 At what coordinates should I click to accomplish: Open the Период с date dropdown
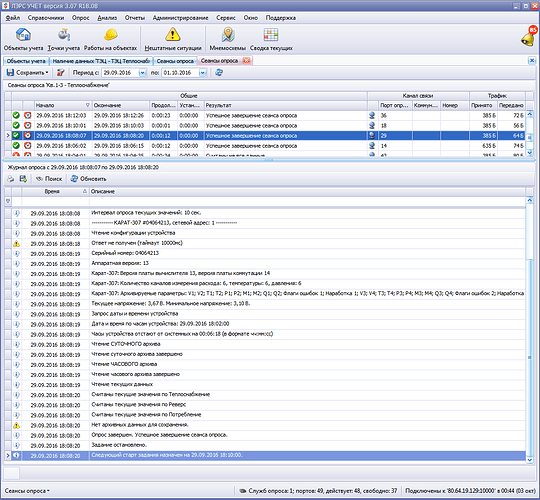coord(142,73)
